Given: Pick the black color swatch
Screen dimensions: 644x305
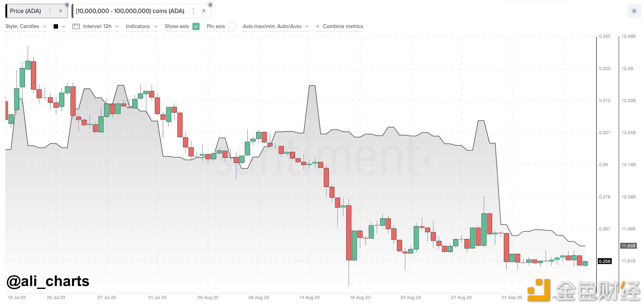Looking at the screenshot, I should pos(56,26).
